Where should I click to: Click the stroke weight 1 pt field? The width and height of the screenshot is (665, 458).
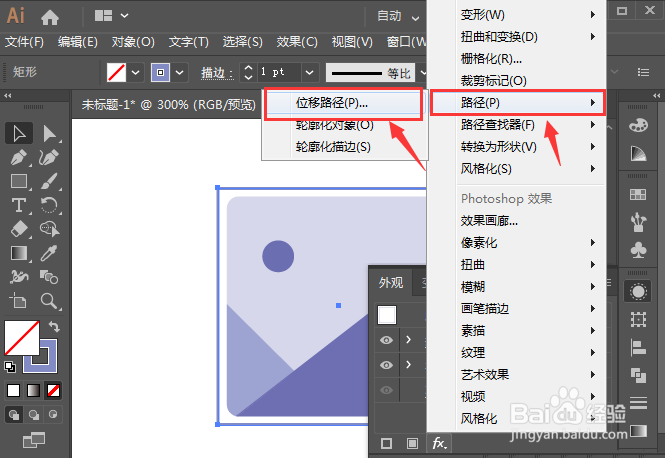click(278, 73)
